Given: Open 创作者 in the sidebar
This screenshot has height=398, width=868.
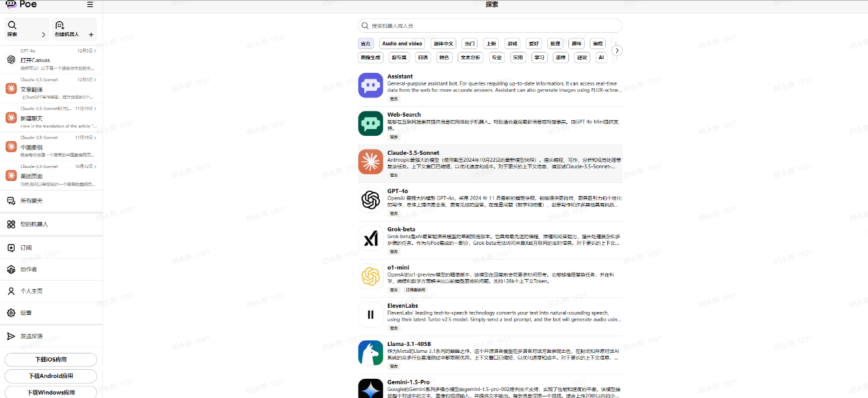Looking at the screenshot, I should (51, 269).
